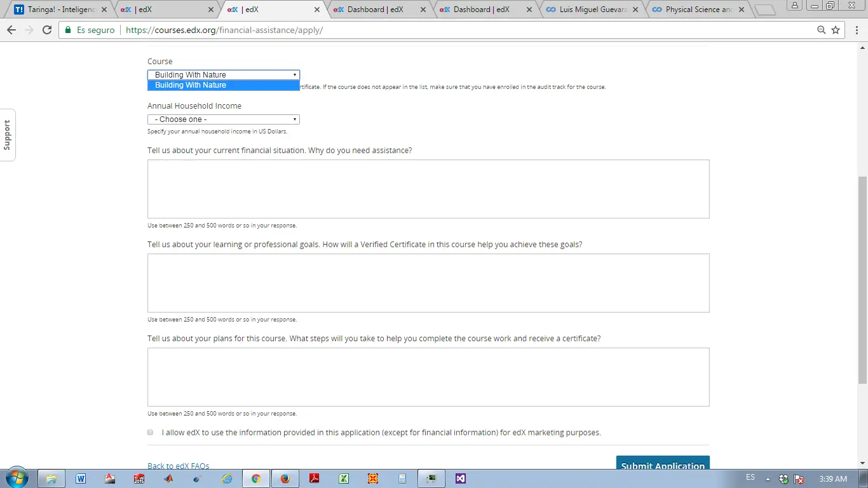Open Adobe Reader from the taskbar

pyautogui.click(x=315, y=478)
